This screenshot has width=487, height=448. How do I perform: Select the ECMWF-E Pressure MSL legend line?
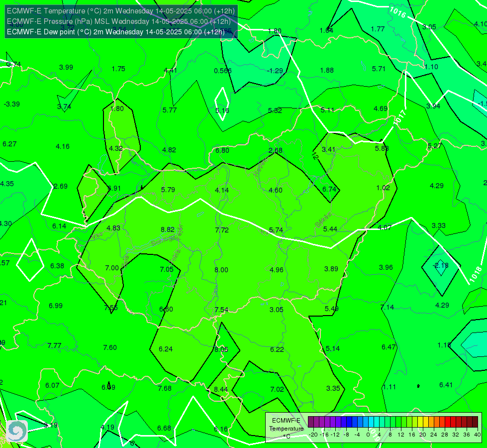tap(119, 21)
